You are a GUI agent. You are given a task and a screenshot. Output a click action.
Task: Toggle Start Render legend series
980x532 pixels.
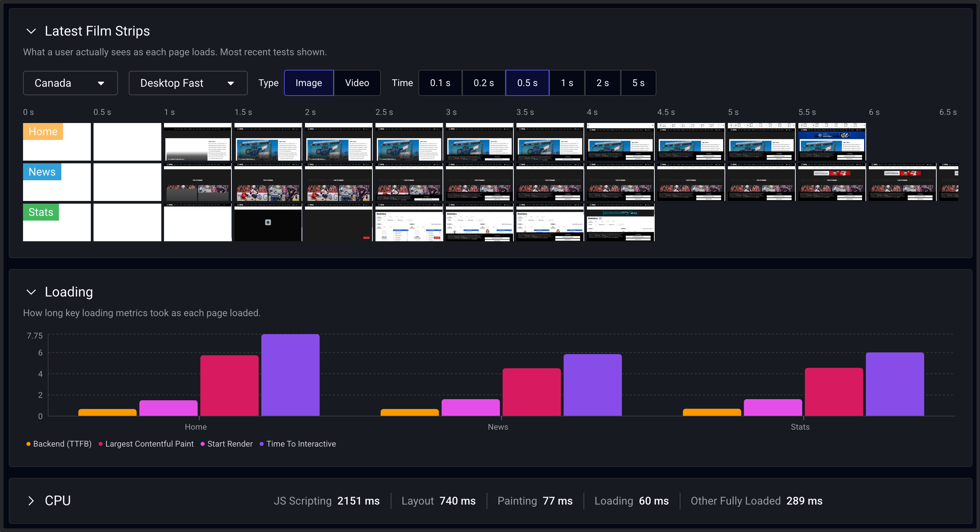point(227,444)
